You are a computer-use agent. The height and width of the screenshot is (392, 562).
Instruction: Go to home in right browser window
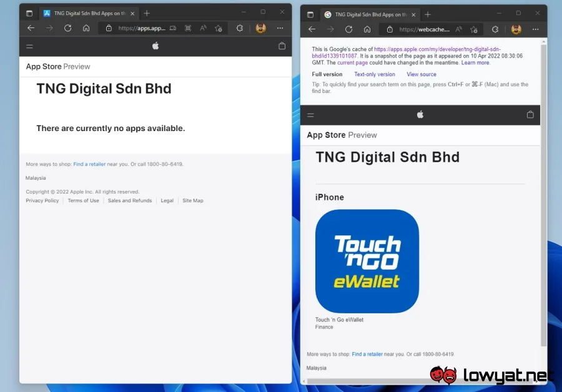pyautogui.click(x=367, y=29)
